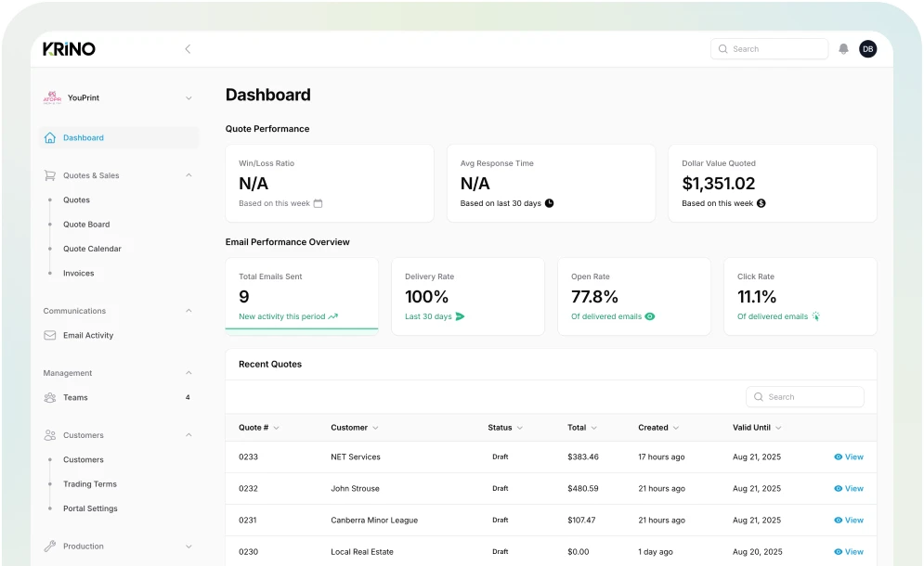
Task: Click the NET Services customer name
Action: tap(356, 457)
